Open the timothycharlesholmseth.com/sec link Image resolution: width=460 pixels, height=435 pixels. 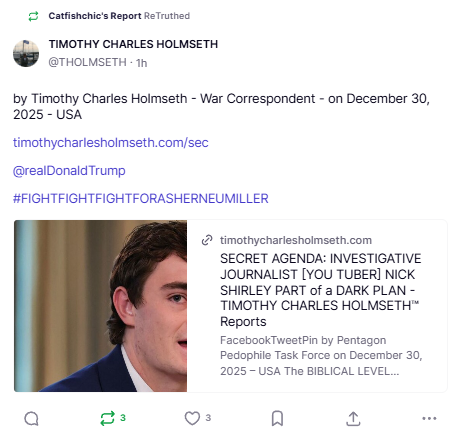pyautogui.click(x=111, y=143)
